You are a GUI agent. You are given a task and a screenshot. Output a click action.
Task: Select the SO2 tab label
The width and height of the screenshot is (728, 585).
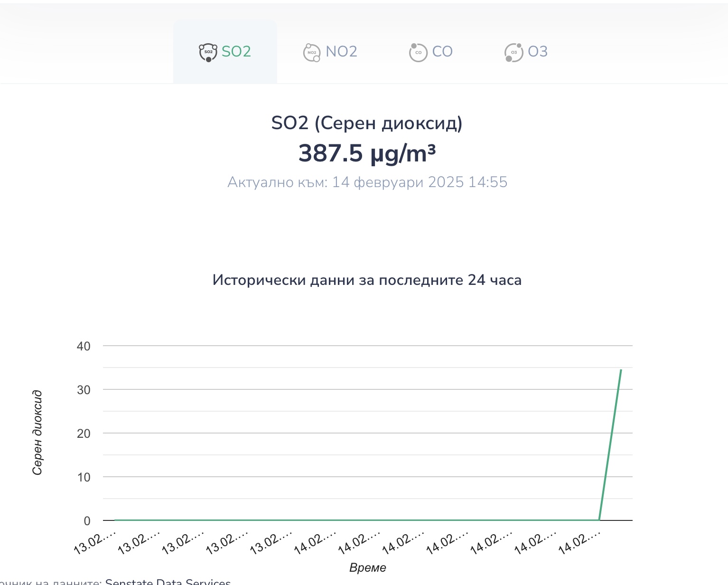click(x=236, y=51)
